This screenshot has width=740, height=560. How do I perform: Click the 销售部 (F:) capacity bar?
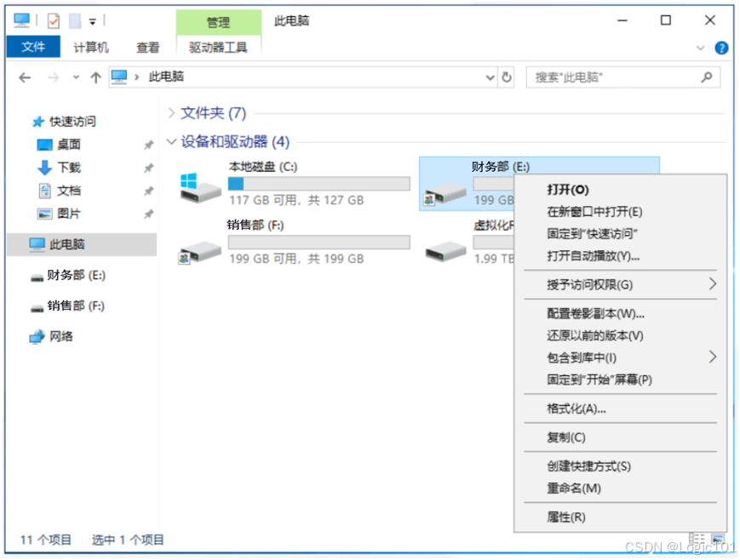click(x=319, y=242)
